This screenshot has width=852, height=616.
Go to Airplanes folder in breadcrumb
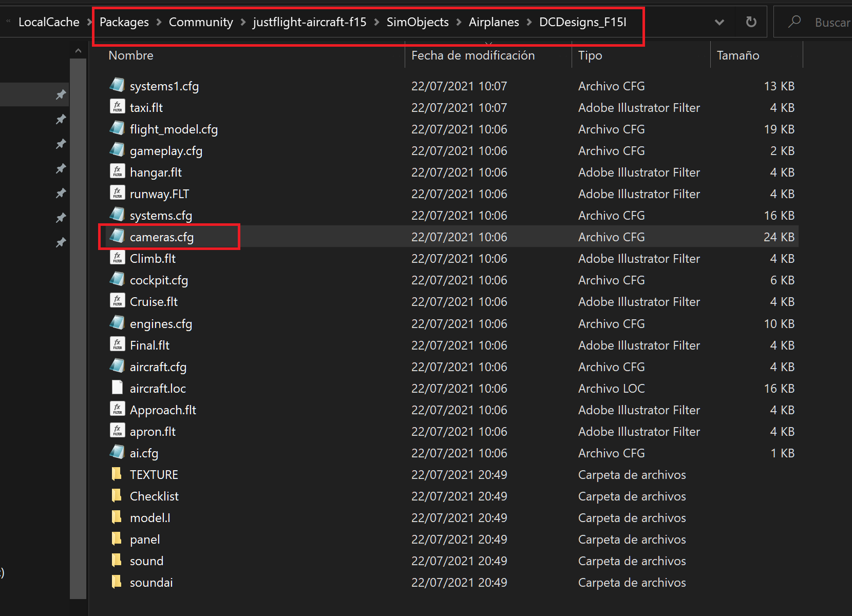[x=494, y=22]
